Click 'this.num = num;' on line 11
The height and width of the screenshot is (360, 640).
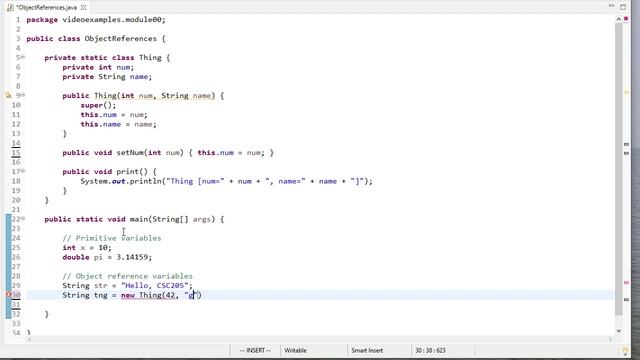tap(114, 115)
